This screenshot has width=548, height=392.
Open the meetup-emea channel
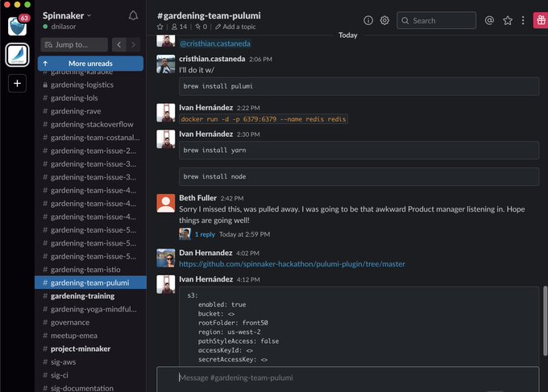click(x=90, y=336)
